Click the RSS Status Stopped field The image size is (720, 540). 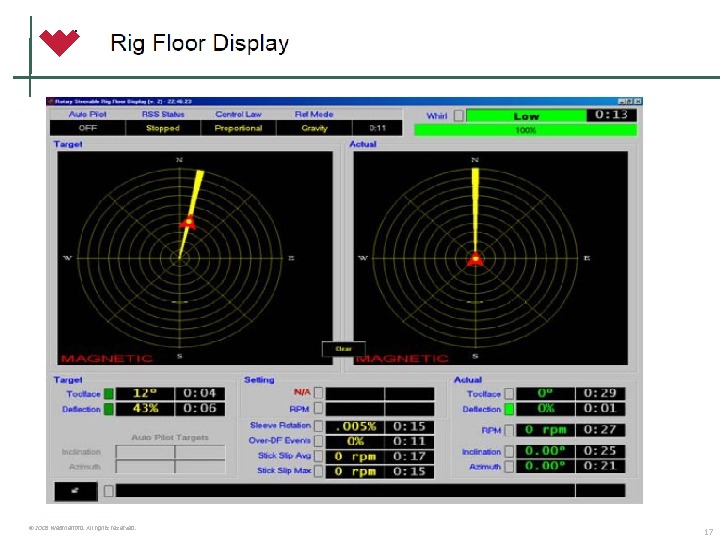tap(163, 128)
